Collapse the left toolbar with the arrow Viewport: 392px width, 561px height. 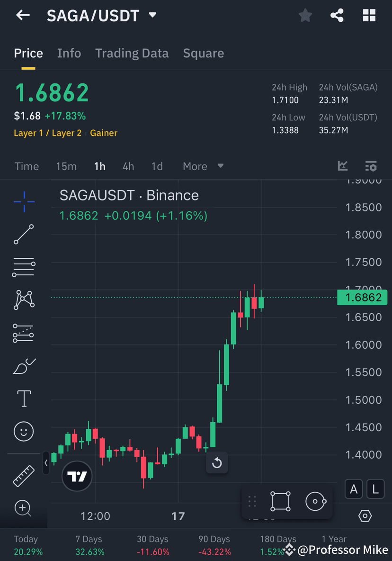click(x=46, y=463)
